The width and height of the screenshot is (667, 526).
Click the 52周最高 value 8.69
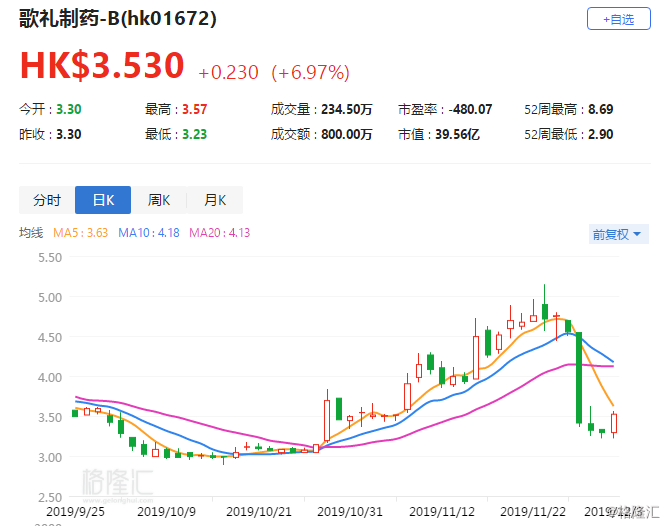click(x=601, y=109)
